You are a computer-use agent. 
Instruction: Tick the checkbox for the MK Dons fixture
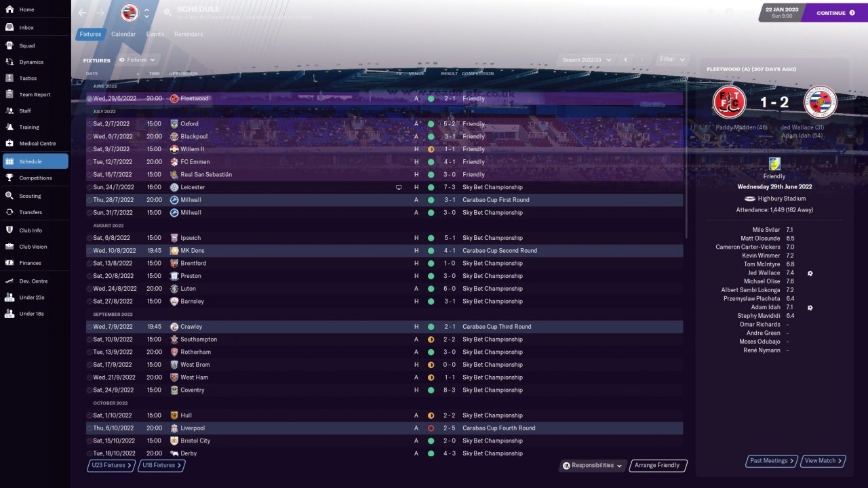tap(90, 251)
